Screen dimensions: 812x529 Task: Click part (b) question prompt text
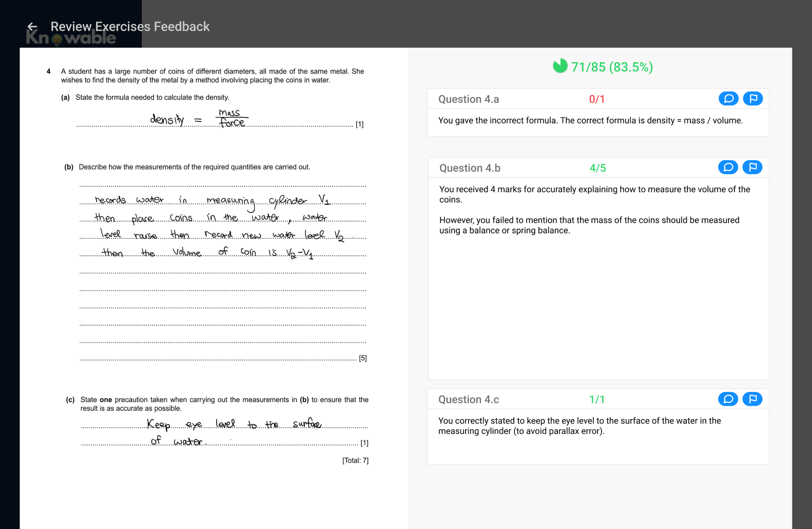click(x=194, y=167)
